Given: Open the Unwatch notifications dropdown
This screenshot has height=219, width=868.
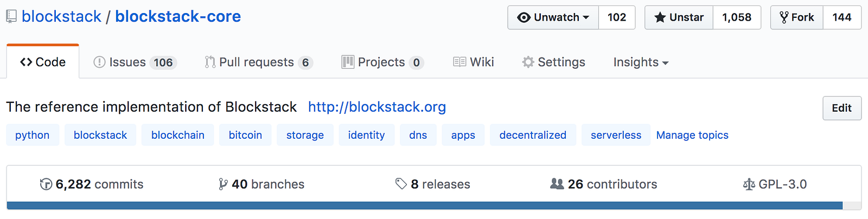Looking at the screenshot, I should click(553, 17).
